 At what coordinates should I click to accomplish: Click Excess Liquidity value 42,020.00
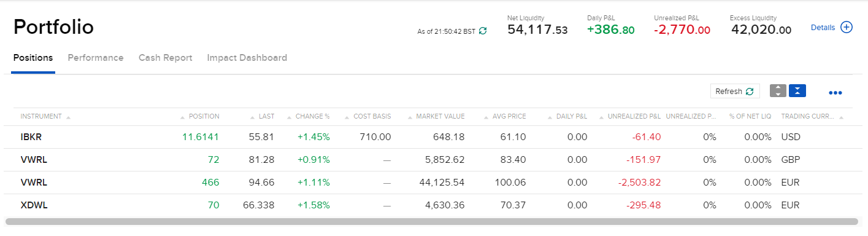point(761,30)
